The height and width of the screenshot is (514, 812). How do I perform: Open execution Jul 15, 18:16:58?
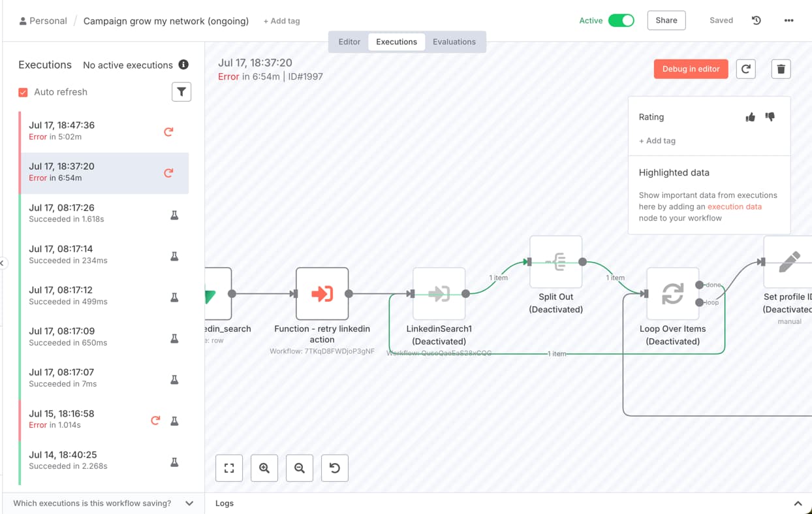coord(104,420)
